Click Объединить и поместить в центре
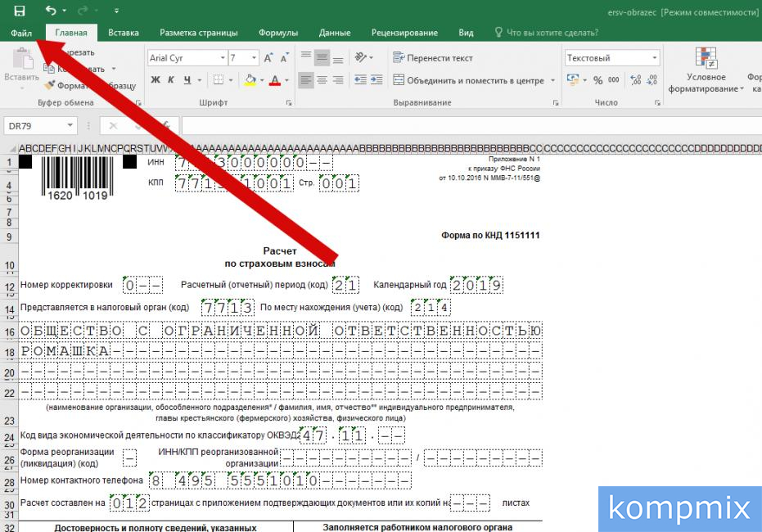Screen dimensions: 762x532 coord(468,80)
